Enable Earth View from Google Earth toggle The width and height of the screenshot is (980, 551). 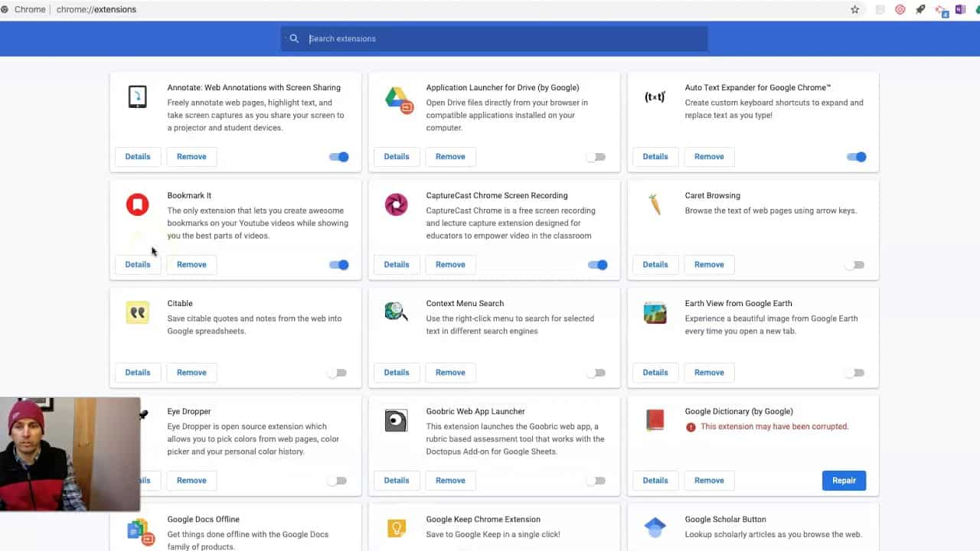pyautogui.click(x=854, y=373)
